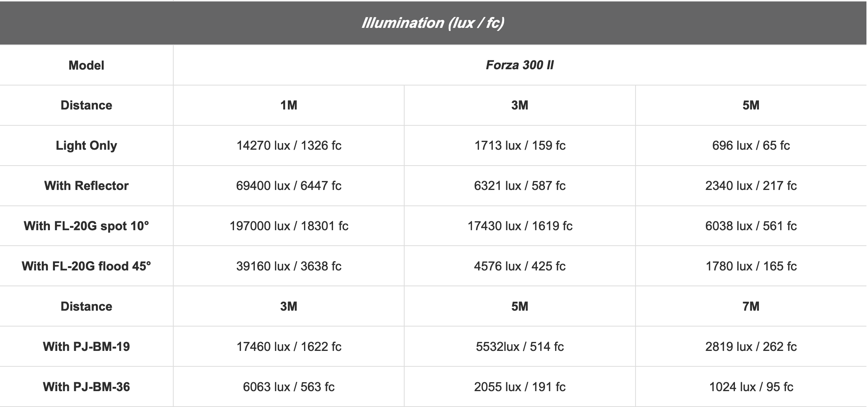Click the With PJ-BM-19 row label
Viewport: 868px width, 407px height.
[86, 347]
